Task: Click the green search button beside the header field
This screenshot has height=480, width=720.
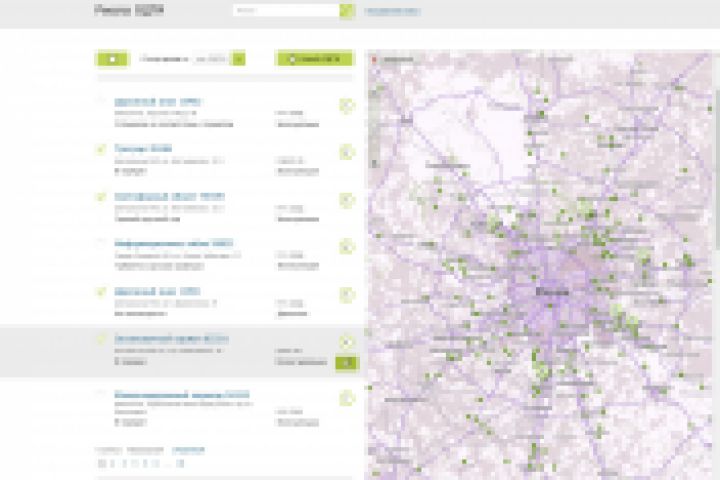Action: (x=347, y=10)
